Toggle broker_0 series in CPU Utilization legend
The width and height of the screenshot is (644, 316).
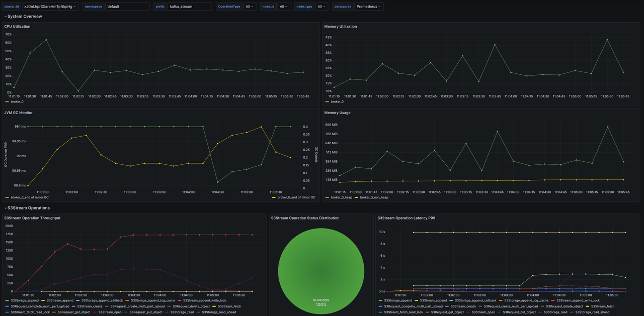tap(17, 101)
